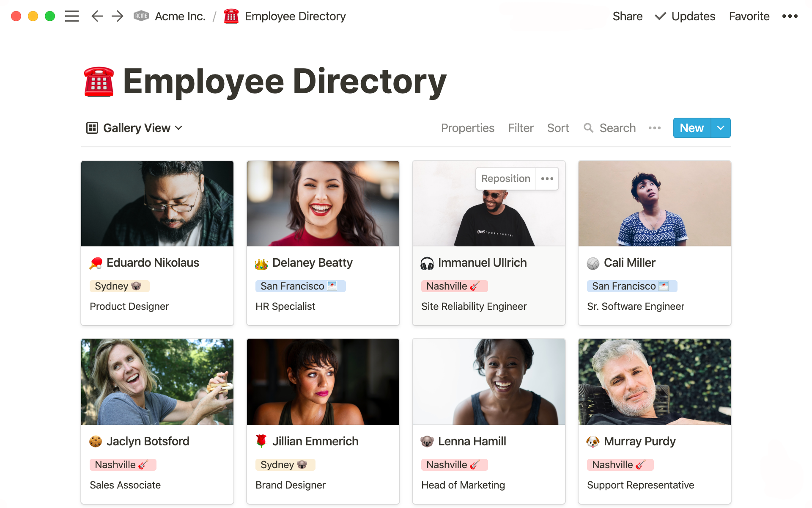812x508 pixels.
Task: Expand the New button dropdown arrow
Action: [720, 127]
